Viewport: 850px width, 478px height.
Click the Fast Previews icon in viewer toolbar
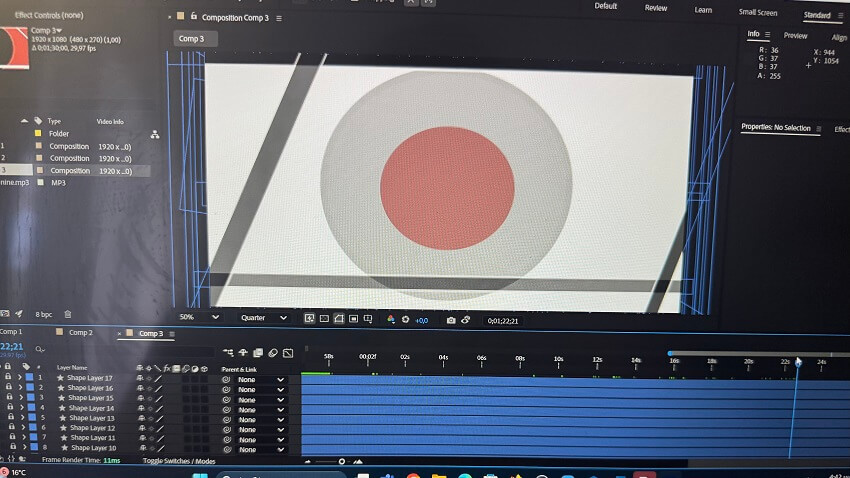(x=309, y=319)
